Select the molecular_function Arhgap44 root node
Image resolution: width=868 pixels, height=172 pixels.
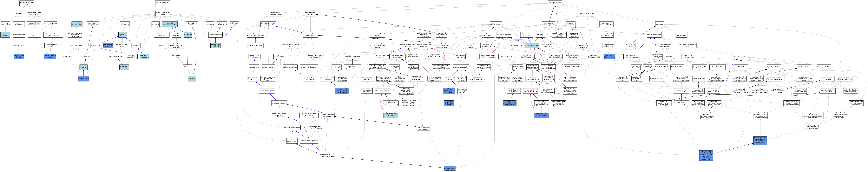click(27, 3)
